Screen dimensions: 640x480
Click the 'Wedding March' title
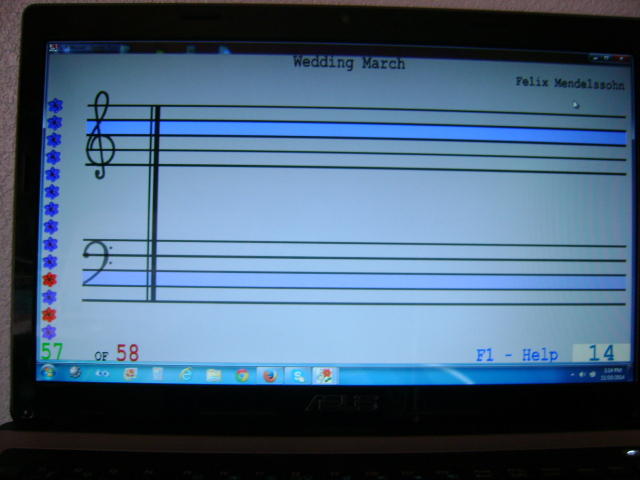tap(349, 63)
